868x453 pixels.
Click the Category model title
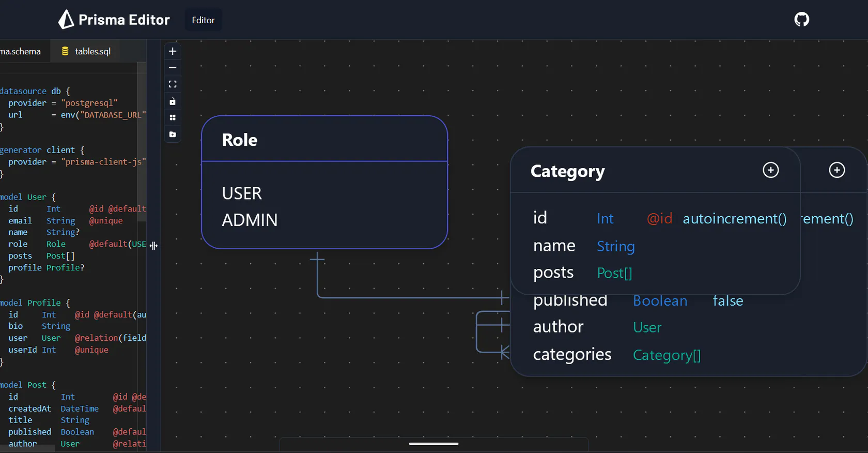click(x=567, y=171)
